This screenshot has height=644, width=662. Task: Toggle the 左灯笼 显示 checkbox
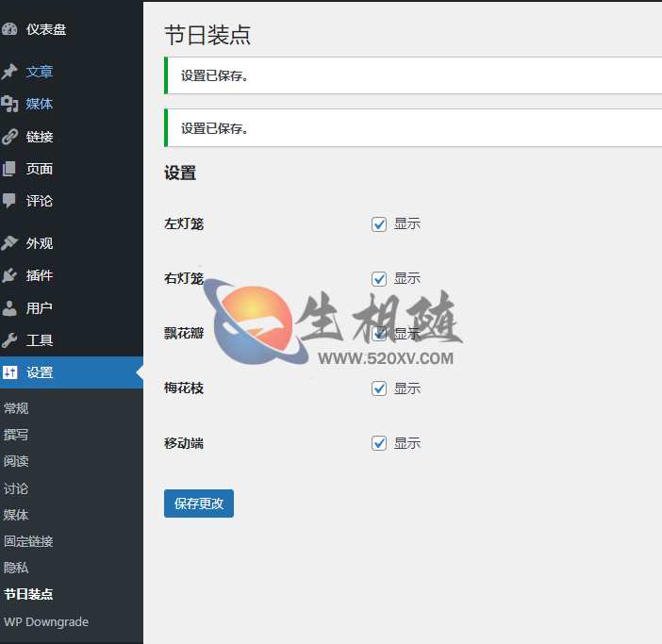point(379,224)
